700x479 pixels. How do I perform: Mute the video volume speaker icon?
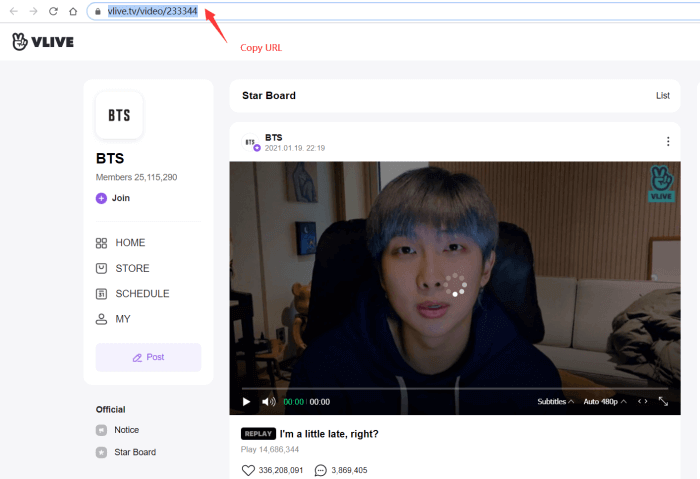[x=268, y=402]
